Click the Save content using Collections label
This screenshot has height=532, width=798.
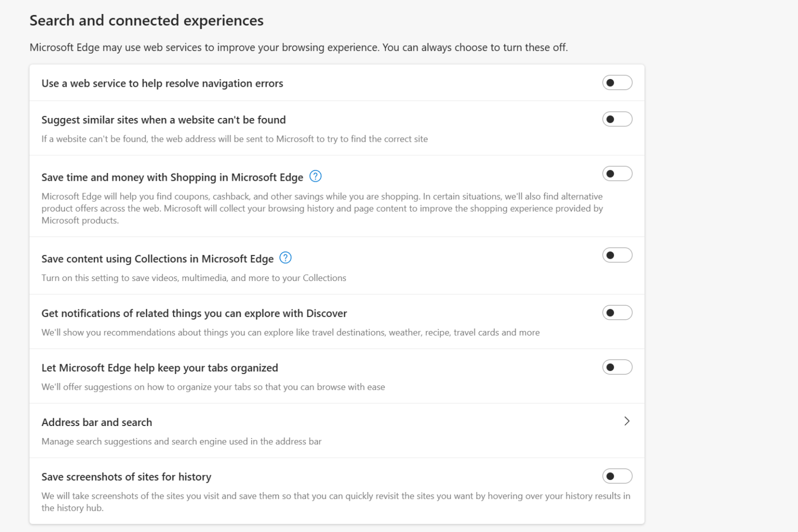pos(157,258)
